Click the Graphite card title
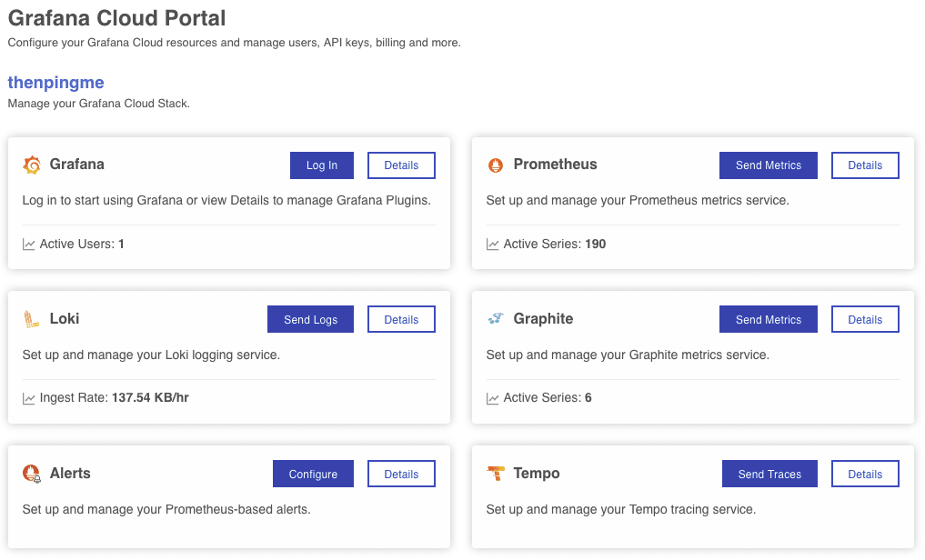 (543, 319)
